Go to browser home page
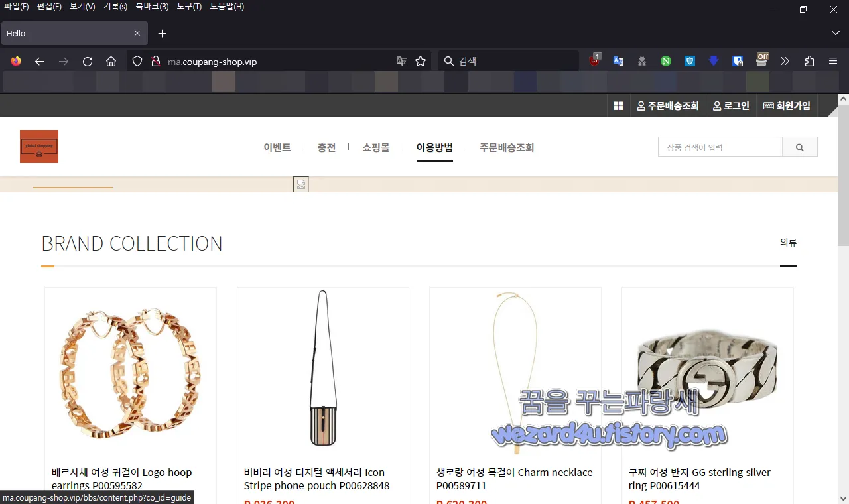The image size is (849, 504). (111, 61)
